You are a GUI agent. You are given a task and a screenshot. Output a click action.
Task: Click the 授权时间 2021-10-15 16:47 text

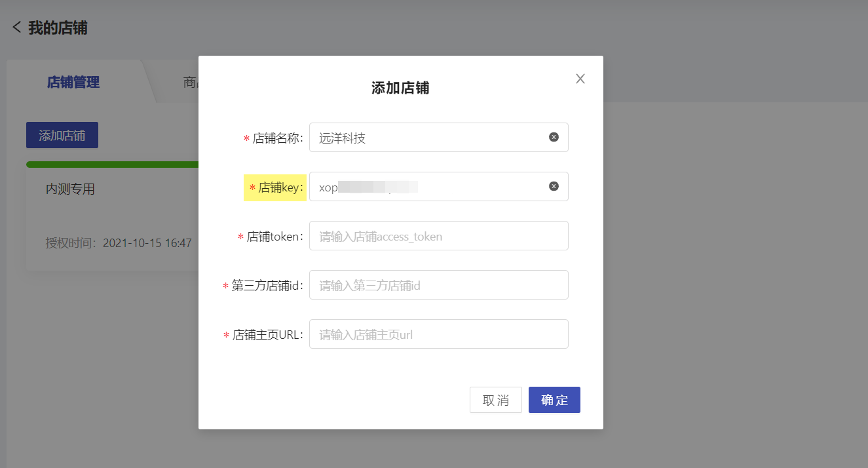119,243
